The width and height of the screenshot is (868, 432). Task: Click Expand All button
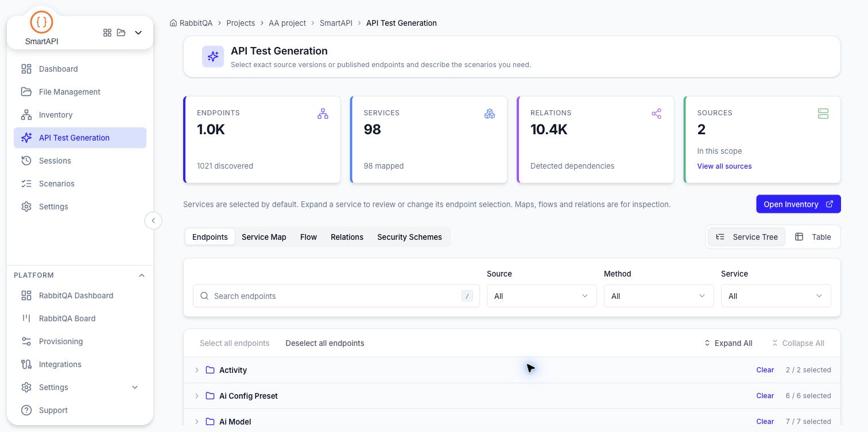click(x=728, y=343)
